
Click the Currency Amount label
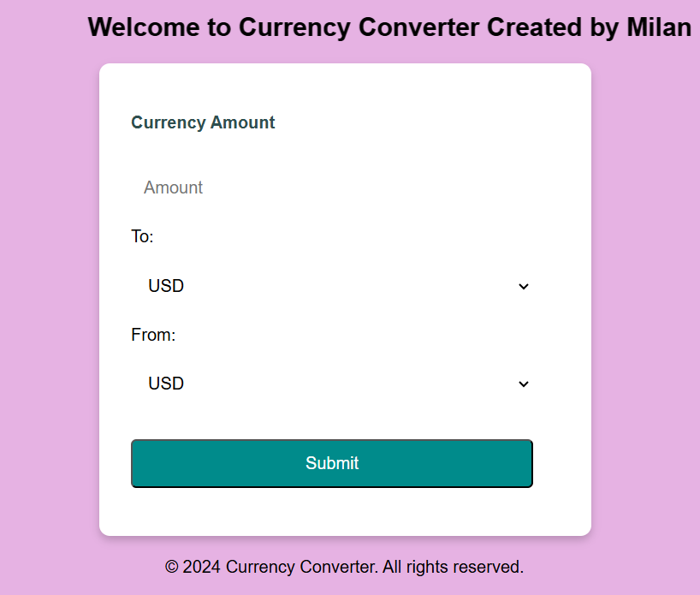(x=203, y=122)
